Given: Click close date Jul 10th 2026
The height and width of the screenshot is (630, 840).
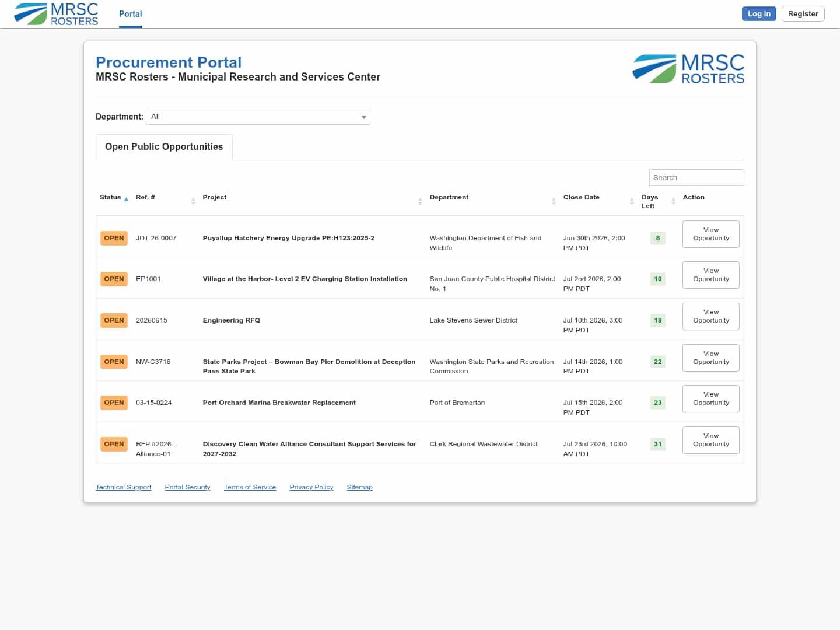Looking at the screenshot, I should point(593,325).
